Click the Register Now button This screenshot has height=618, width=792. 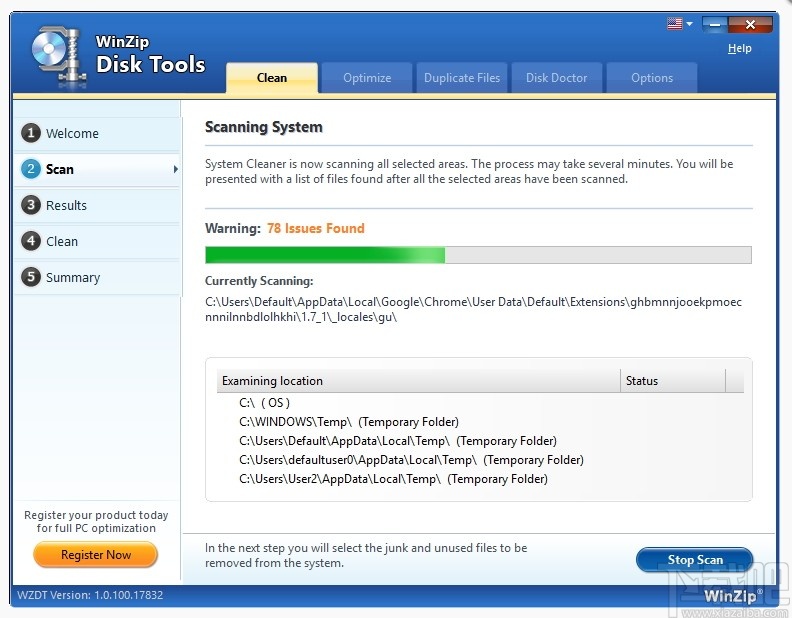click(95, 554)
